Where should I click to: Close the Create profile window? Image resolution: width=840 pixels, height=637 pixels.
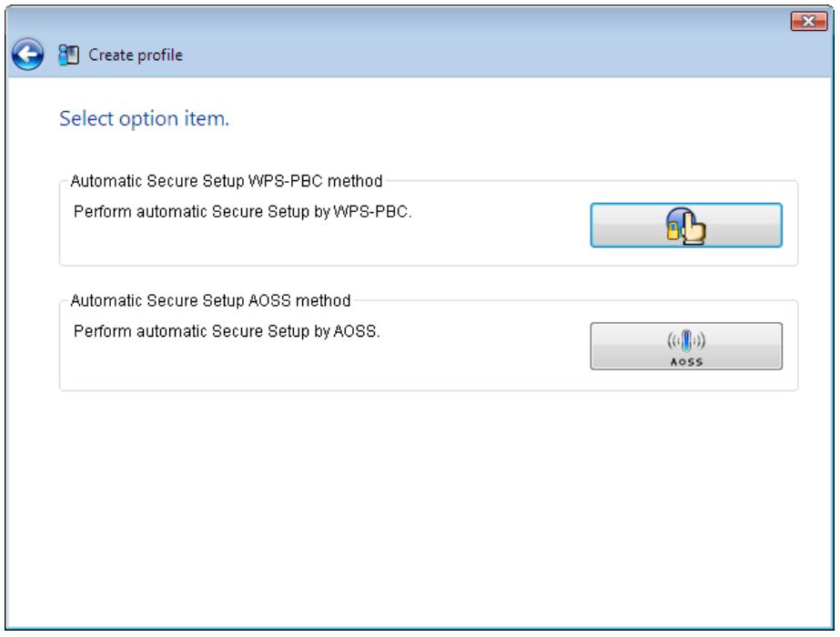pos(808,22)
